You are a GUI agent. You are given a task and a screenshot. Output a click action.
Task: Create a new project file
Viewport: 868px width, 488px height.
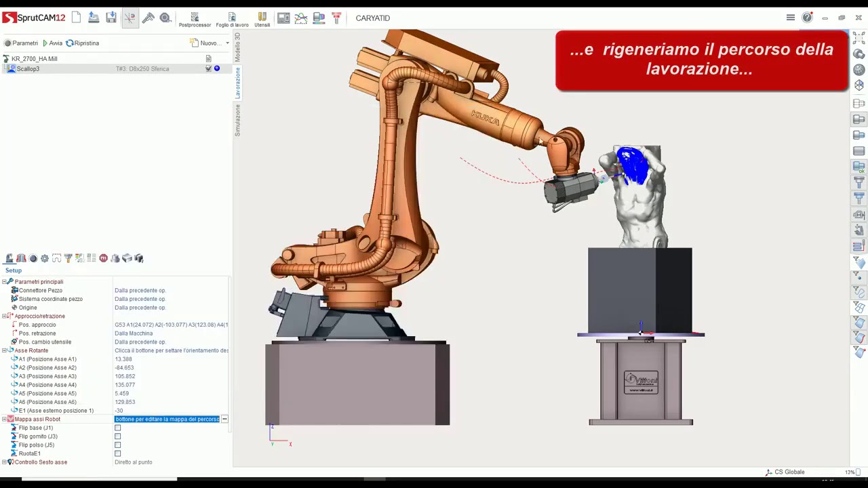[76, 18]
